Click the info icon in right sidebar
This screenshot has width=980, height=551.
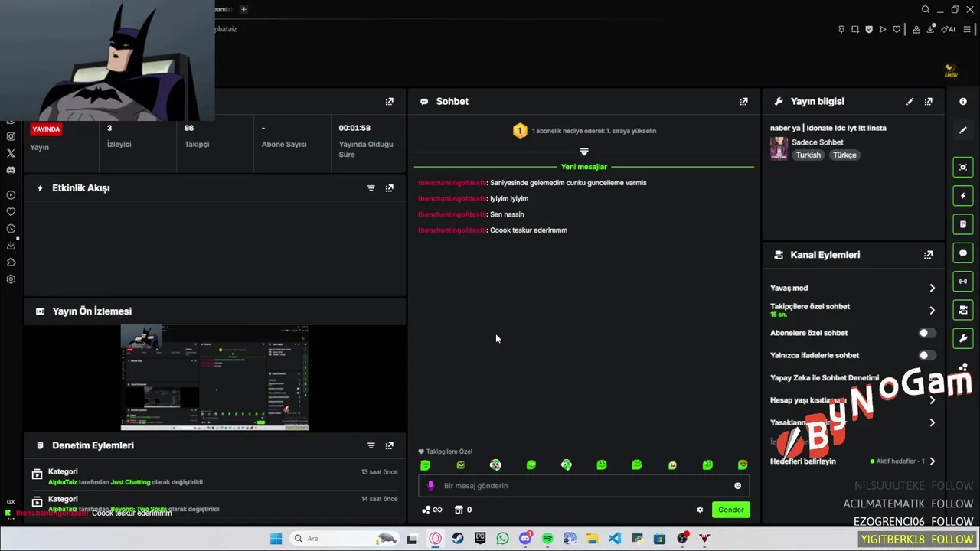point(963,101)
